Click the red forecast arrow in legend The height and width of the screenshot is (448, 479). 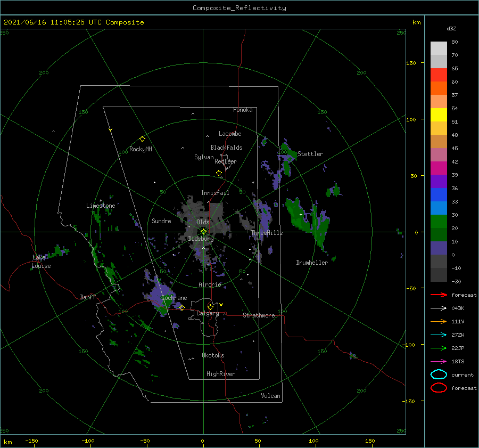[439, 295]
